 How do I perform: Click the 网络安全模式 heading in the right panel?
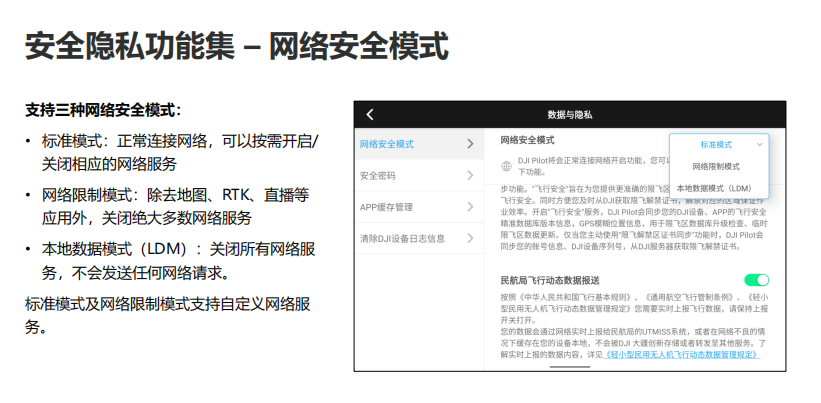[528, 140]
